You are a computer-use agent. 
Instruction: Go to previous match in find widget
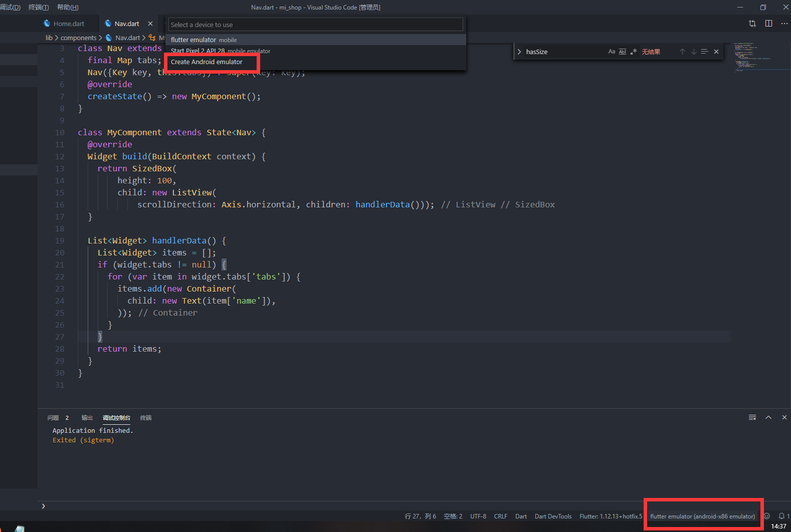coord(682,52)
